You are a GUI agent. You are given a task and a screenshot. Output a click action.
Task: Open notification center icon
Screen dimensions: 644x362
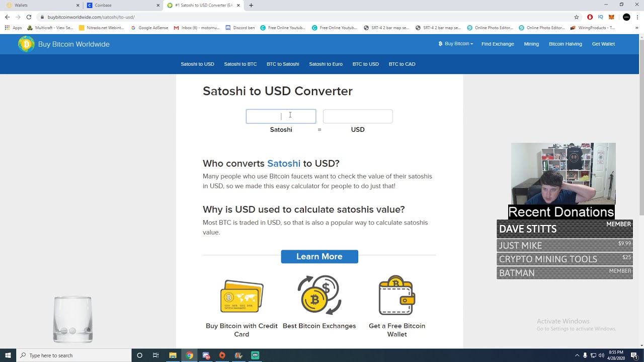(634, 355)
